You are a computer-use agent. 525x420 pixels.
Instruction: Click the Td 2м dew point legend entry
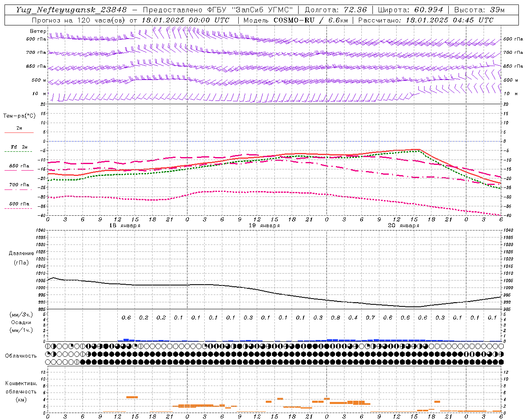[19, 149]
